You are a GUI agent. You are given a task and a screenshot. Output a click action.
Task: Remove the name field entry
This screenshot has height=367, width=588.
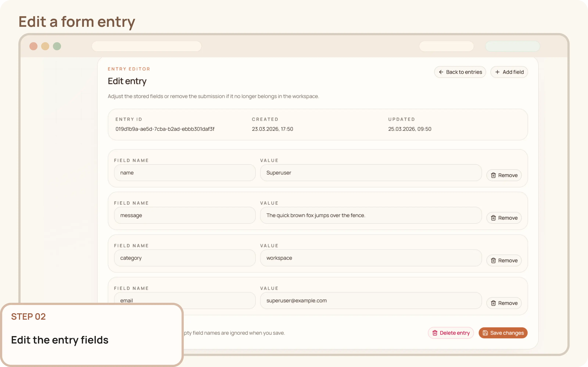coord(504,175)
